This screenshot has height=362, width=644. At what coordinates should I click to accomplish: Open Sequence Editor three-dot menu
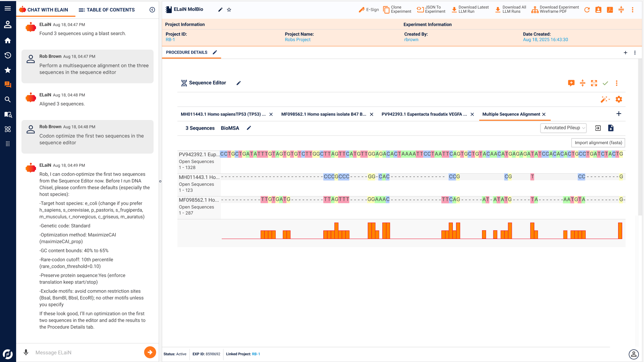pos(616,83)
